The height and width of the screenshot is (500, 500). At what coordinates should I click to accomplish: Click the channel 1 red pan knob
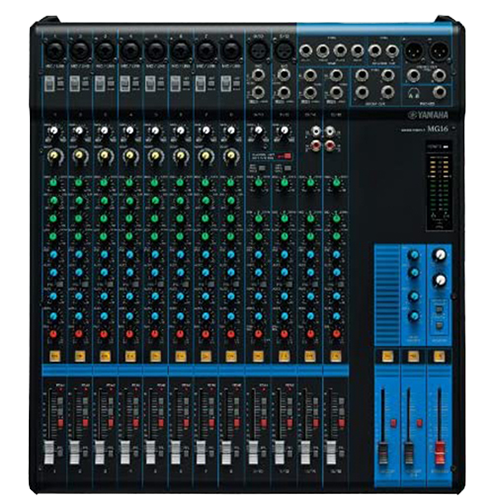53,334
